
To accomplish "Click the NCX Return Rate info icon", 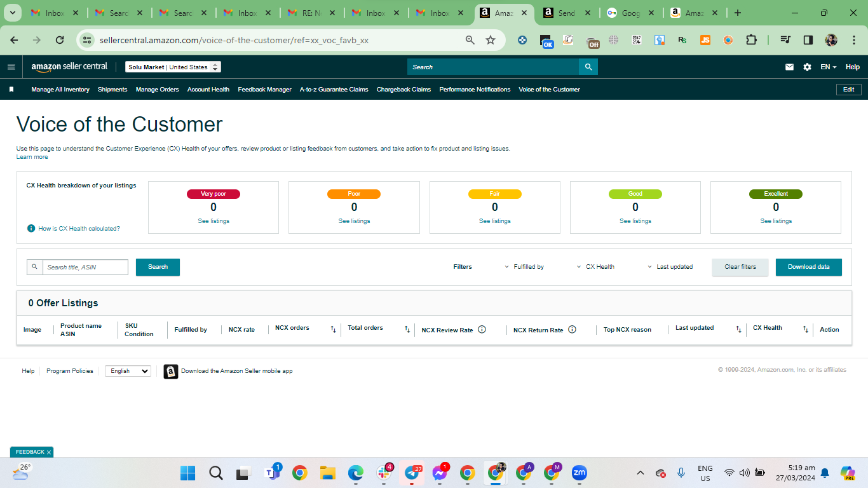I will [x=572, y=330].
